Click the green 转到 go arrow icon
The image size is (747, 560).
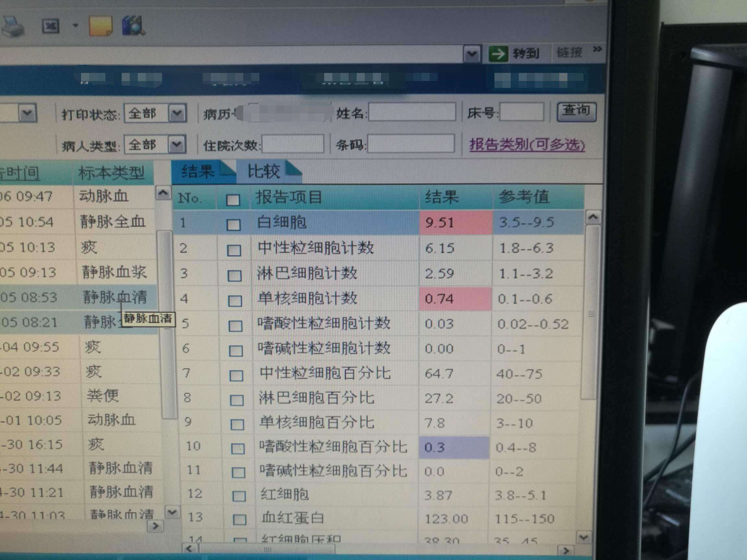(498, 54)
